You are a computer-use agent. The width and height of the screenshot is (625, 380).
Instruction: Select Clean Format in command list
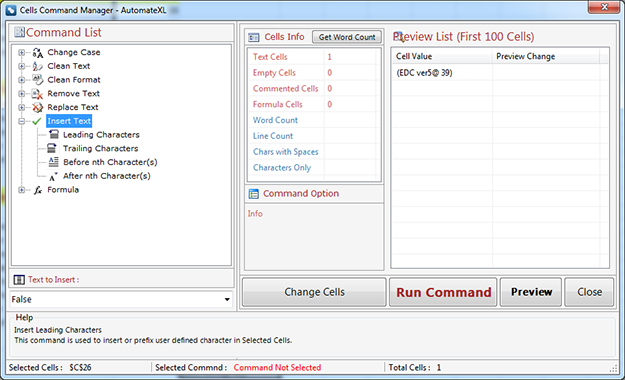point(74,80)
